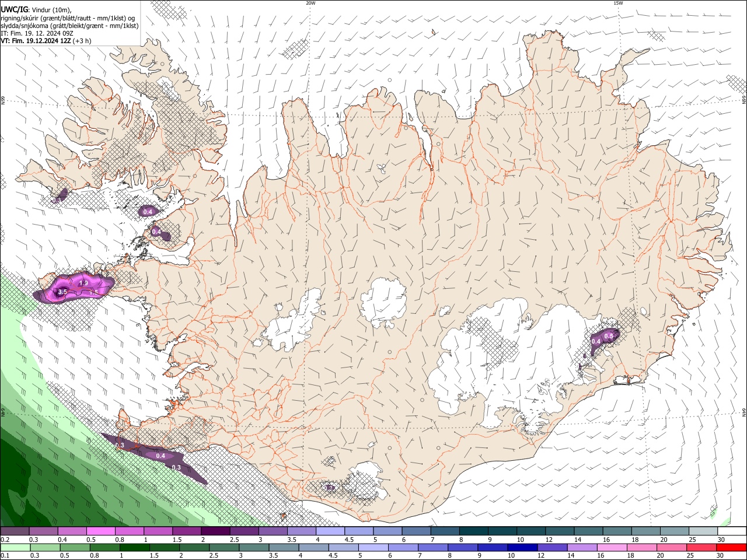
Task: Select lower legend darkest green swatch at 1
Action: (134, 548)
